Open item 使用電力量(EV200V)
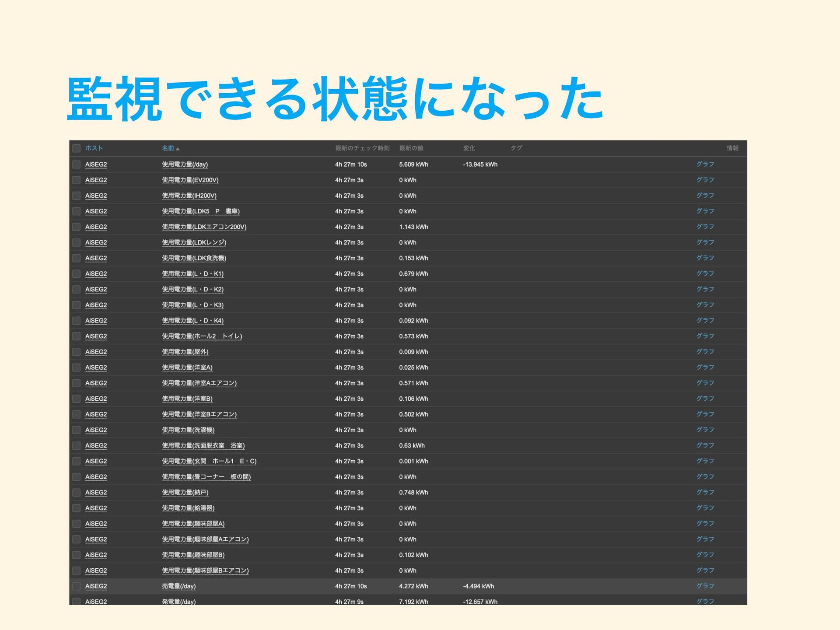 coord(190,180)
